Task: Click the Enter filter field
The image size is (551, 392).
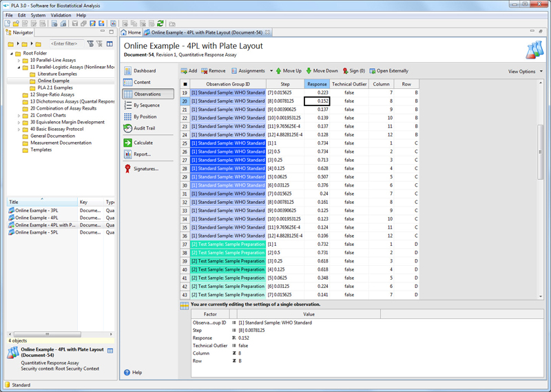Action: [67, 43]
